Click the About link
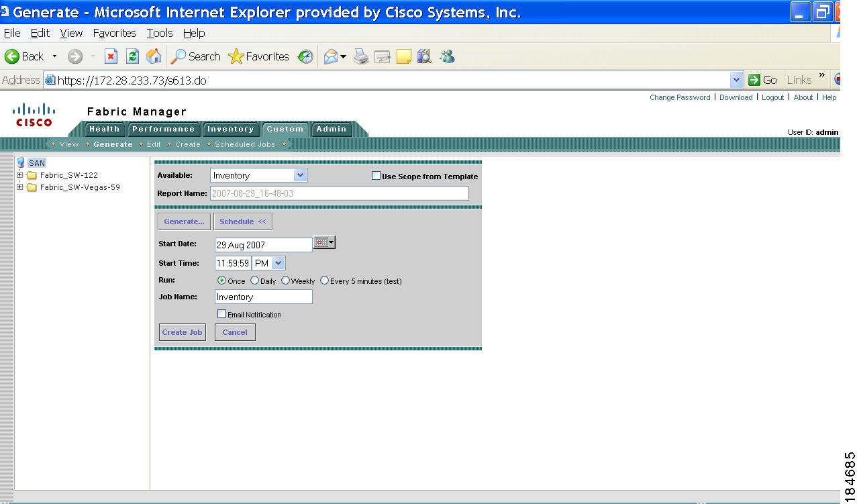Viewport: 857px width, 504px height. coord(803,97)
